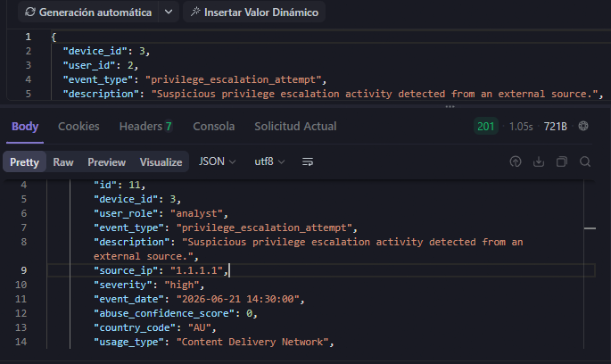The image size is (611, 364).
Task: Open the Headers tab
Action: (x=145, y=127)
